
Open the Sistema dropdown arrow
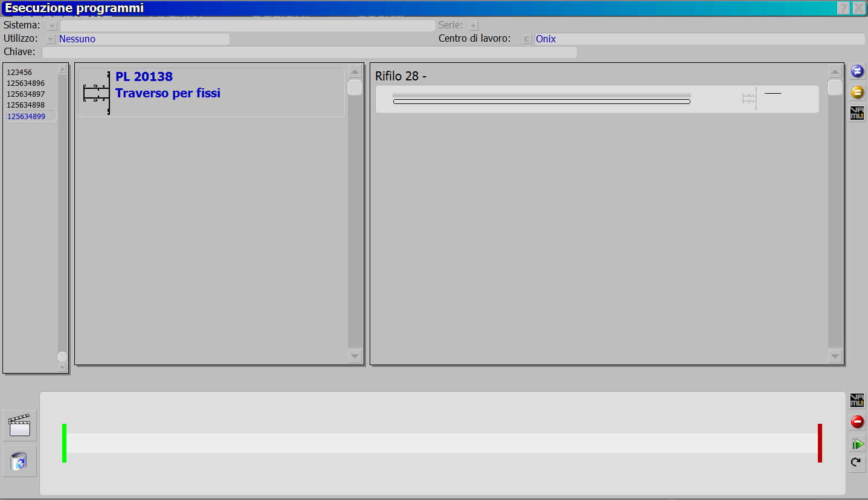click(53, 25)
